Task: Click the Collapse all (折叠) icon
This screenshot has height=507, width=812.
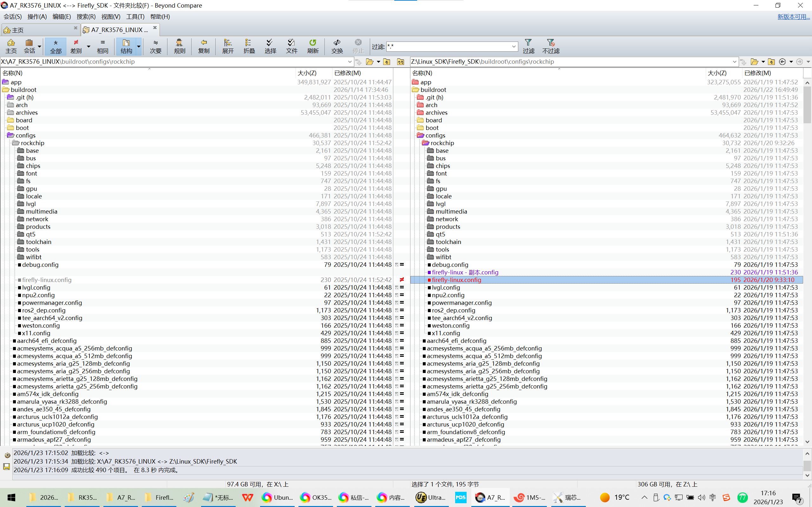Action: tap(249, 46)
